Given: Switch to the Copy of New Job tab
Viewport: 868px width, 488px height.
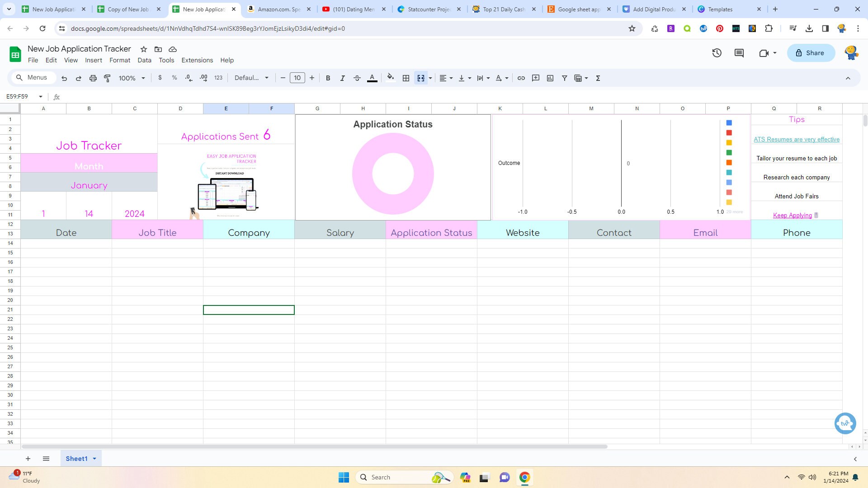Looking at the screenshot, I should pos(128,9).
